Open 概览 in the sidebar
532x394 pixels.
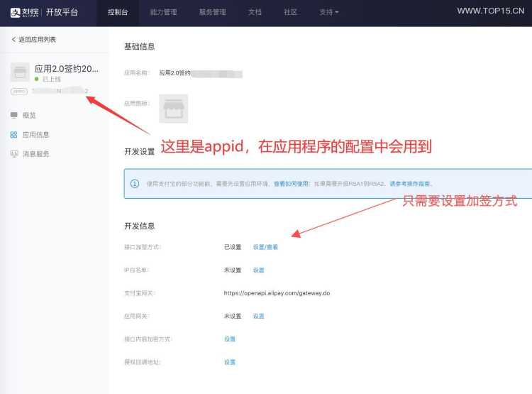pos(29,115)
